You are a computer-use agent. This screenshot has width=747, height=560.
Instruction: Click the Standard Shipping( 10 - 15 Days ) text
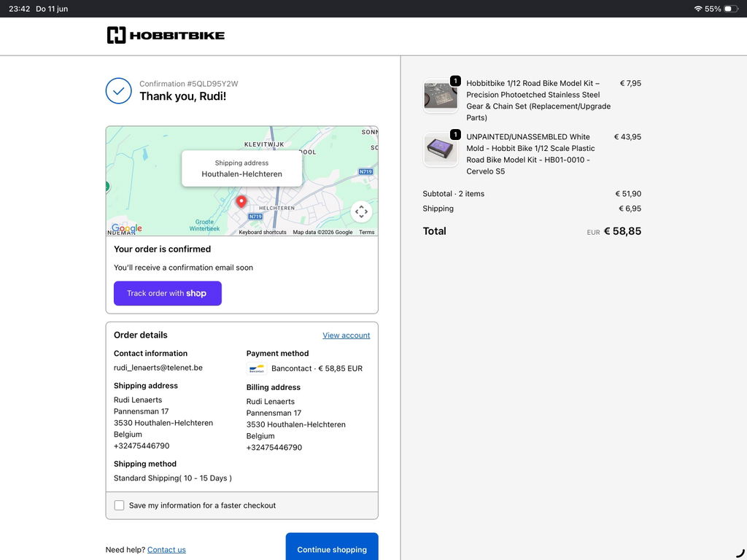coord(173,478)
